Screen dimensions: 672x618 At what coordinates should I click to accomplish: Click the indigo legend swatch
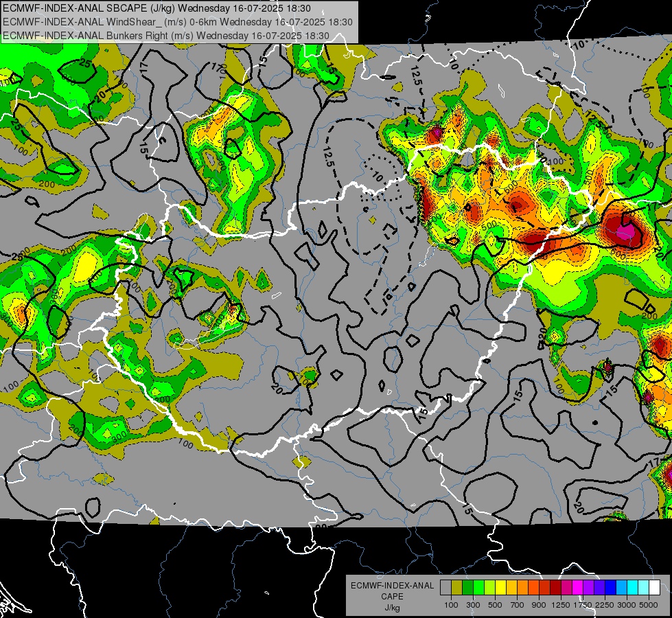(x=600, y=588)
